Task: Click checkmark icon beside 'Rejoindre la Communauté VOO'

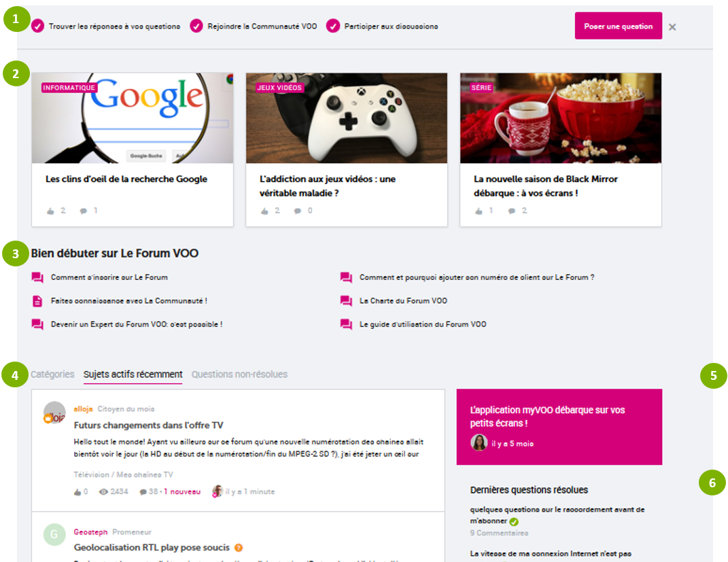Action: pos(196,27)
